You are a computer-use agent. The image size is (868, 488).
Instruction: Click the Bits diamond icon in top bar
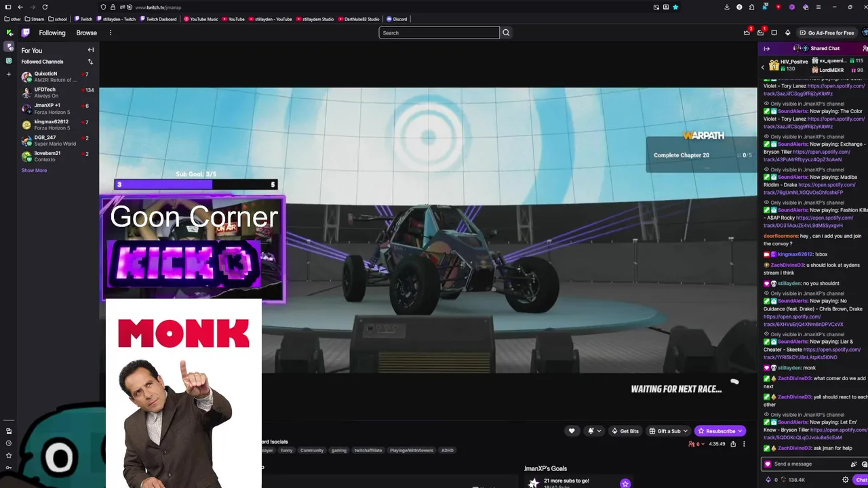pyautogui.click(x=787, y=33)
